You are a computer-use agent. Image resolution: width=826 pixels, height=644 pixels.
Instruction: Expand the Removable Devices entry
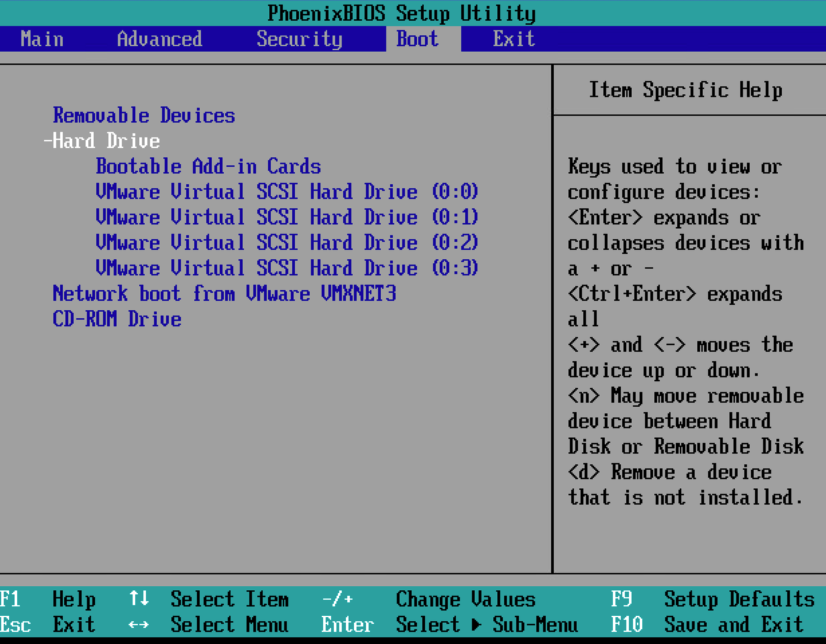(x=144, y=115)
